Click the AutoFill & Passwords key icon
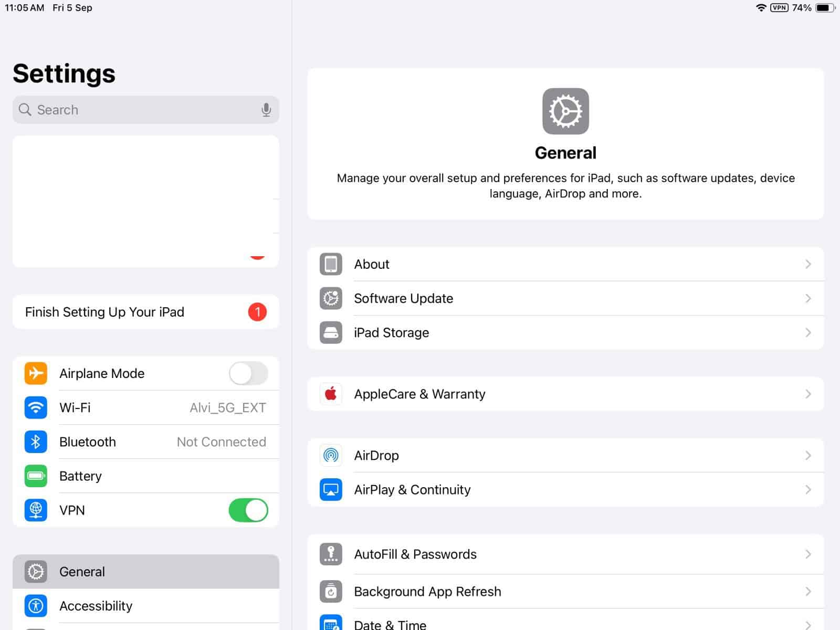The width and height of the screenshot is (840, 630). 330,554
